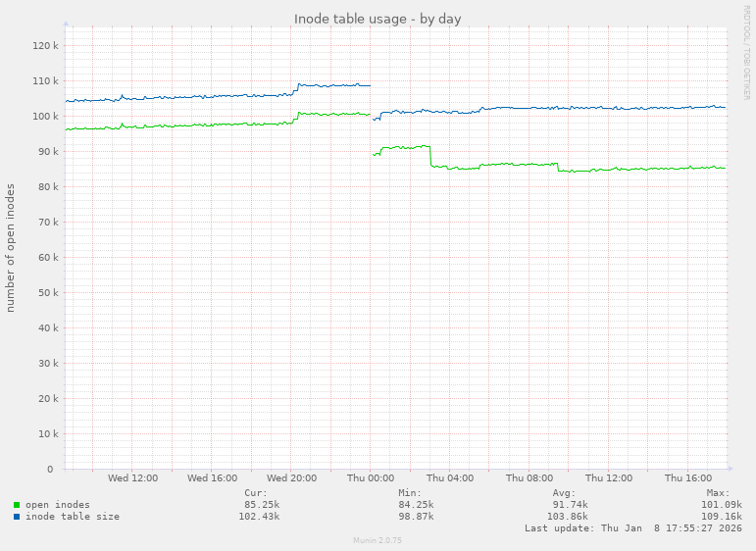This screenshot has width=756, height=551.
Task: Click the inode table size Avg value 103.86k
Action: pyautogui.click(x=567, y=517)
